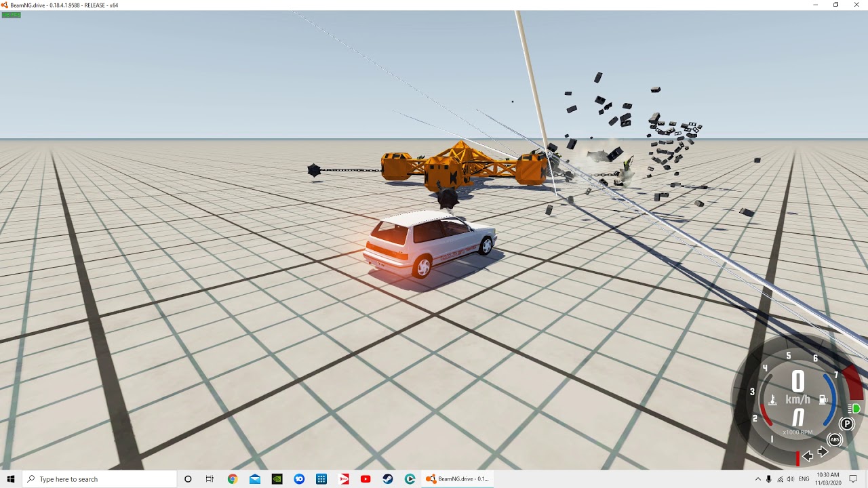Screen dimensions: 868x488
Task: Click the green FPS counter overlay
Action: 11,15
